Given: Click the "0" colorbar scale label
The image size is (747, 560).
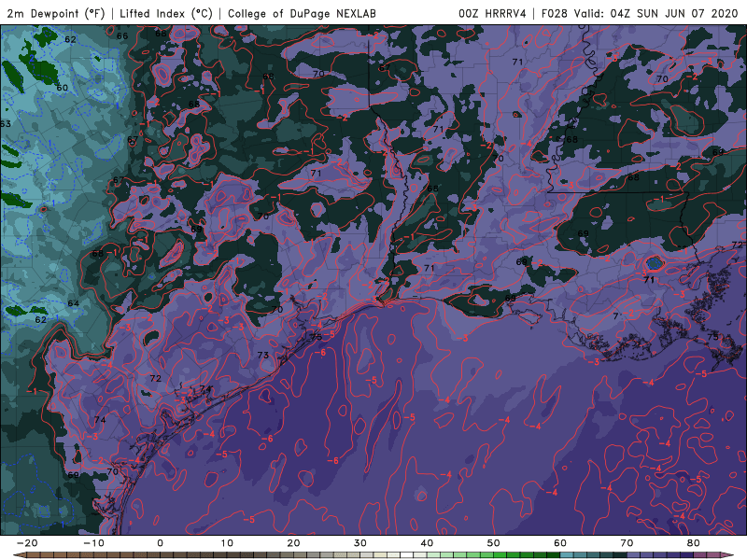Looking at the screenshot, I should coord(160,543).
